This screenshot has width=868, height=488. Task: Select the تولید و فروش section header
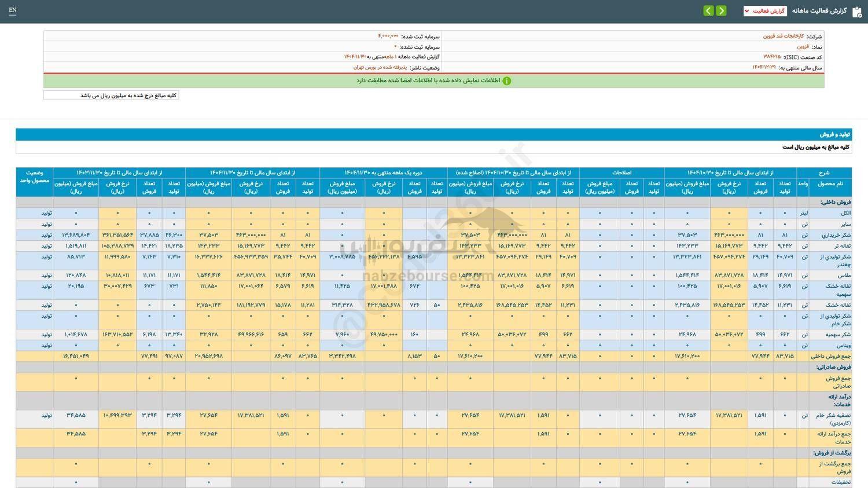click(834, 134)
